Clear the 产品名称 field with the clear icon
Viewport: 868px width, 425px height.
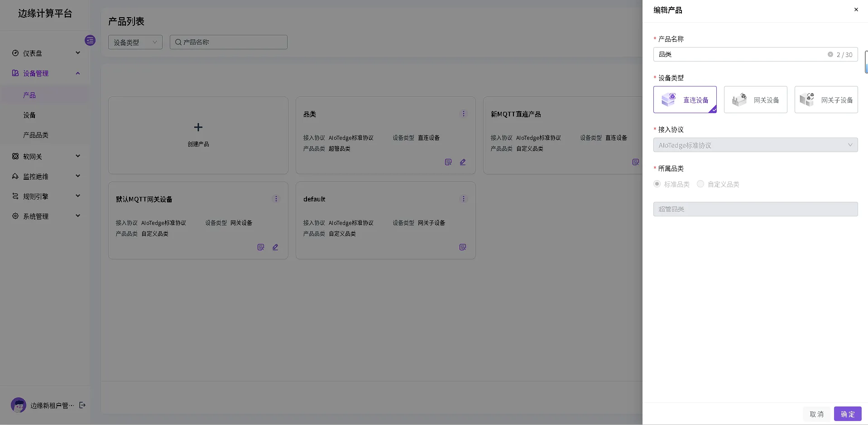pos(830,54)
